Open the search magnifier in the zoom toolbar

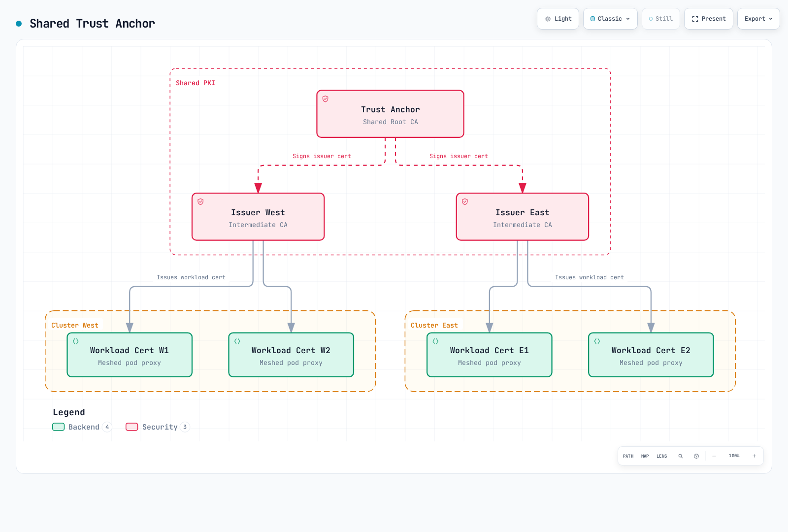click(x=681, y=456)
